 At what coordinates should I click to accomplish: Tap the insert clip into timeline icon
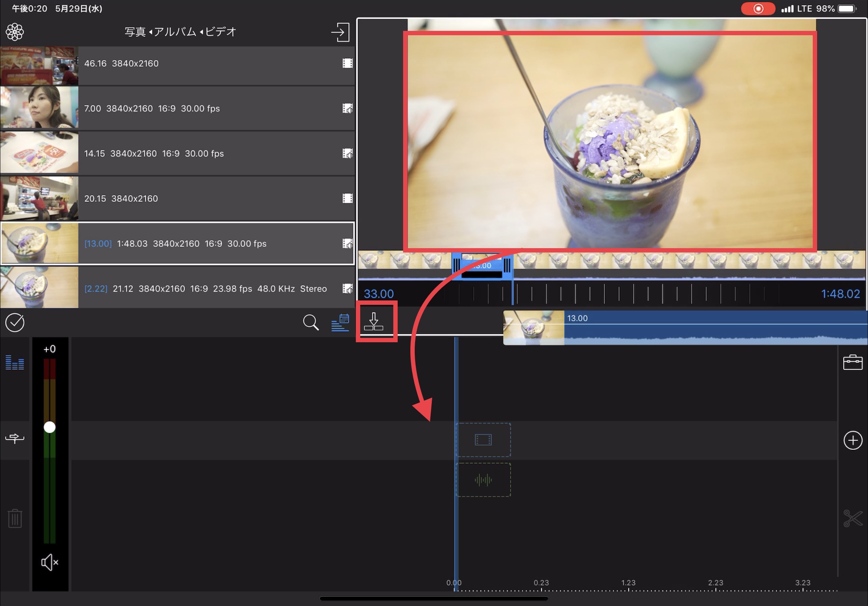click(x=374, y=322)
